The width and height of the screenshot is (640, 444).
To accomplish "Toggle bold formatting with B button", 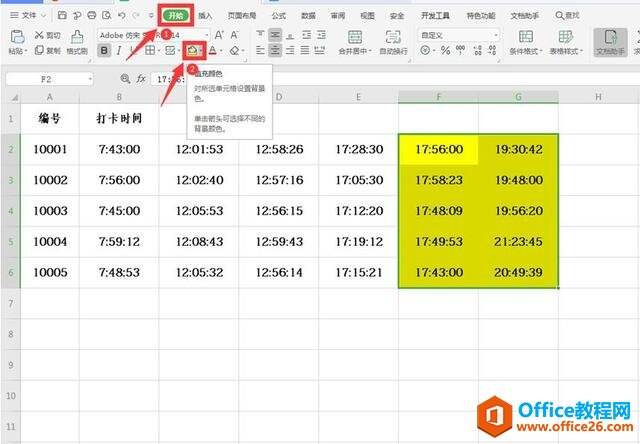I will [x=104, y=50].
